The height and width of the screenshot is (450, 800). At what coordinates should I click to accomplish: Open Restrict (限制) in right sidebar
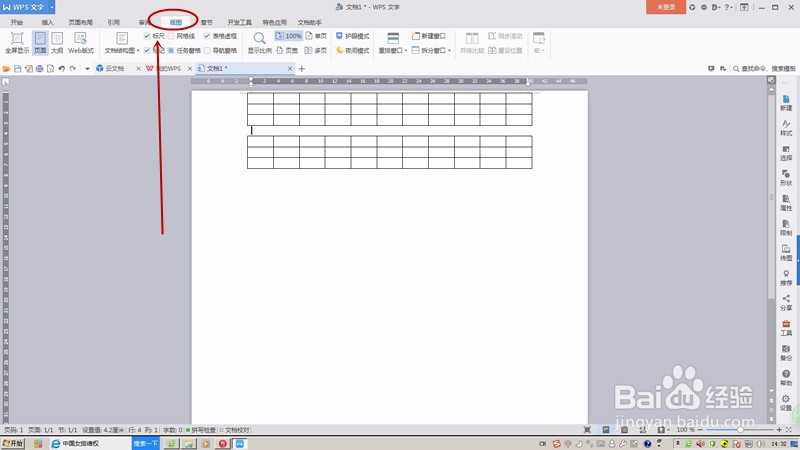tap(786, 228)
